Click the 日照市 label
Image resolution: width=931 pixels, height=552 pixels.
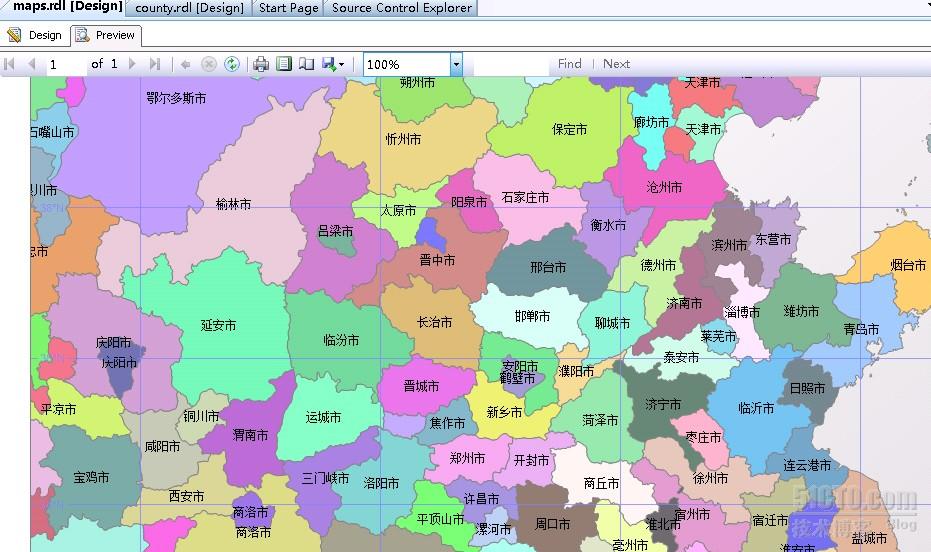point(808,388)
